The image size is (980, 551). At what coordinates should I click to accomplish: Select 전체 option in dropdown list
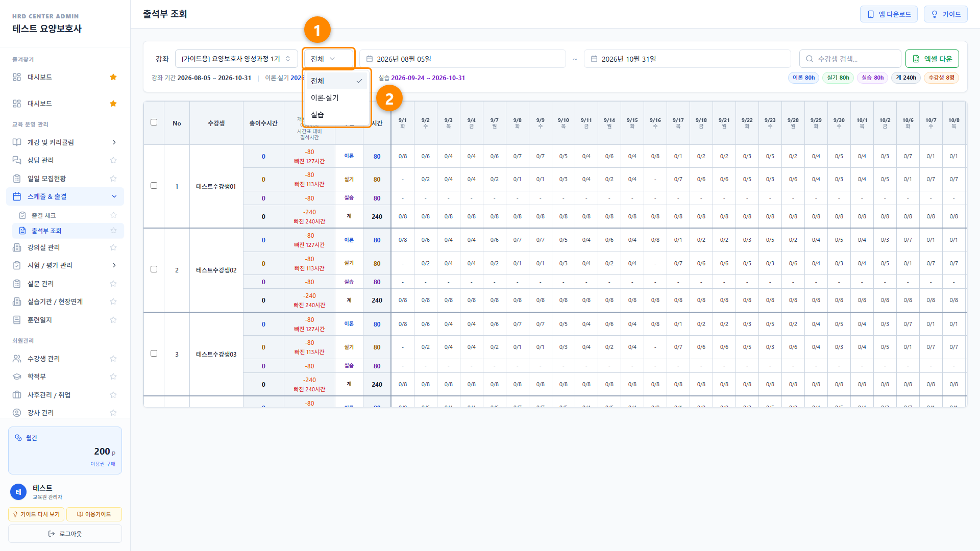[336, 81]
